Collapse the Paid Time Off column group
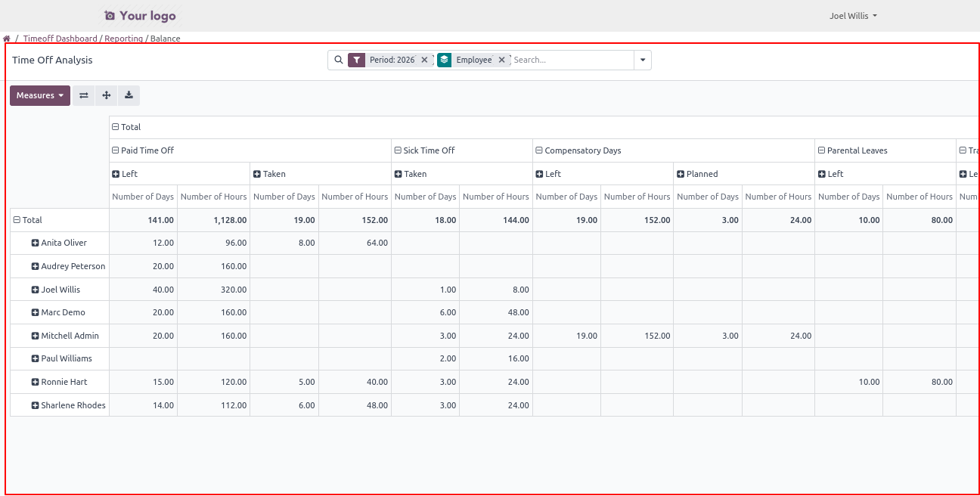 click(x=116, y=150)
